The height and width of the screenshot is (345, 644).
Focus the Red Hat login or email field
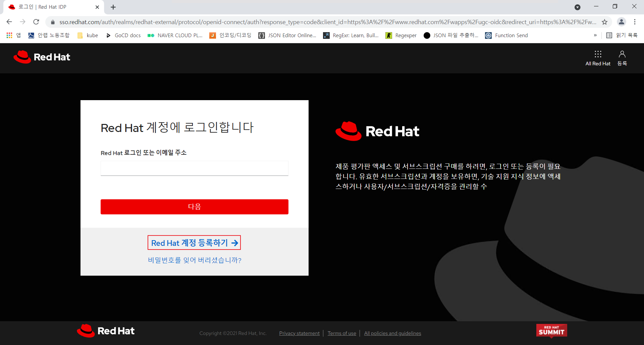click(x=195, y=168)
